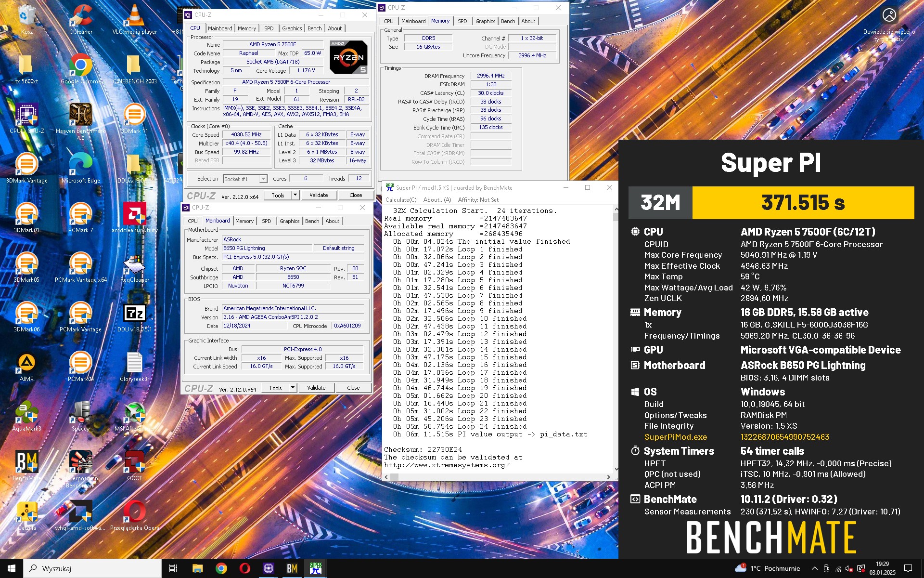Open the CPUID CPU-Z desktop icon

click(27, 118)
